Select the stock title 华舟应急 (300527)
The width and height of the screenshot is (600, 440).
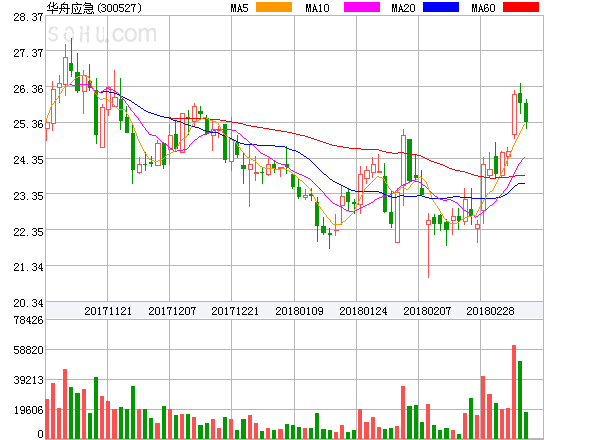click(94, 8)
